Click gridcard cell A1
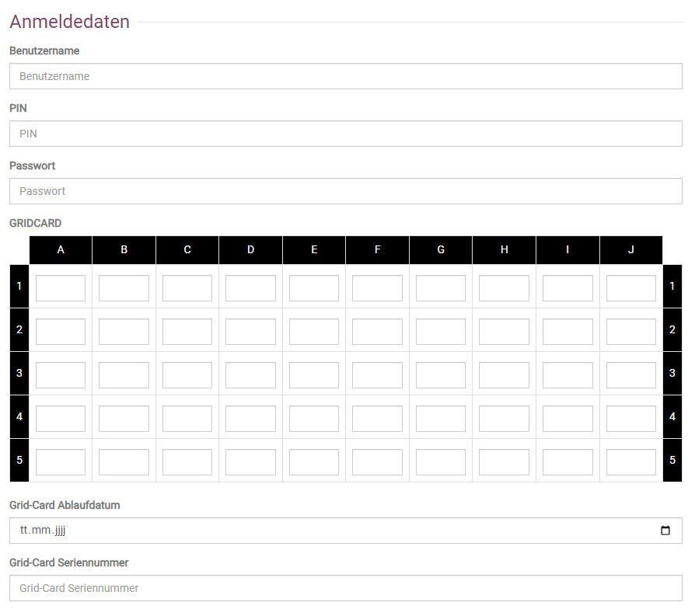Screen dimensions: 688x616 click(x=61, y=288)
